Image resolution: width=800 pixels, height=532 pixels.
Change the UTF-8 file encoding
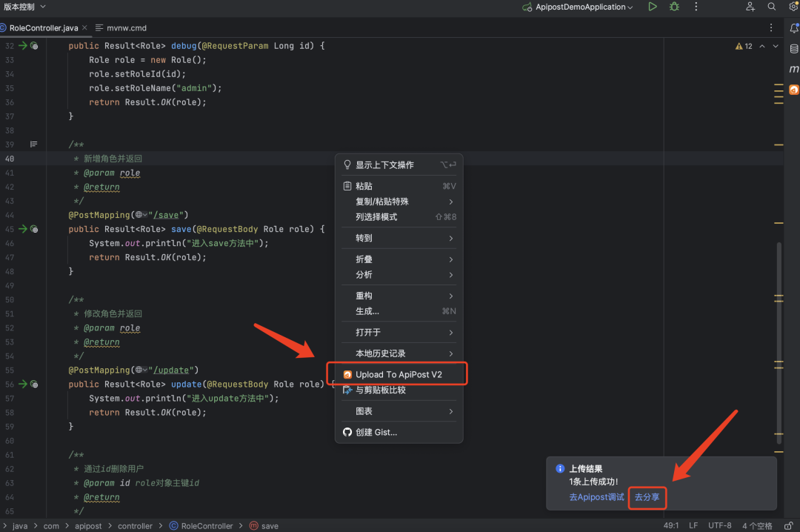point(719,525)
